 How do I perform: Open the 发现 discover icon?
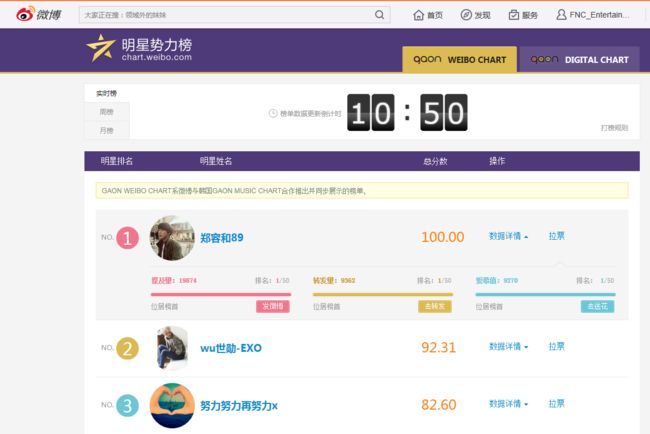click(x=466, y=15)
